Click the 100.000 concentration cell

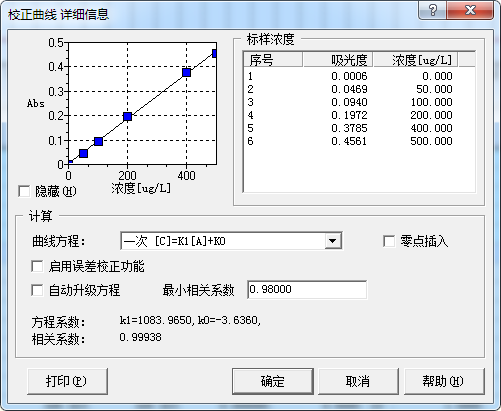(x=431, y=102)
